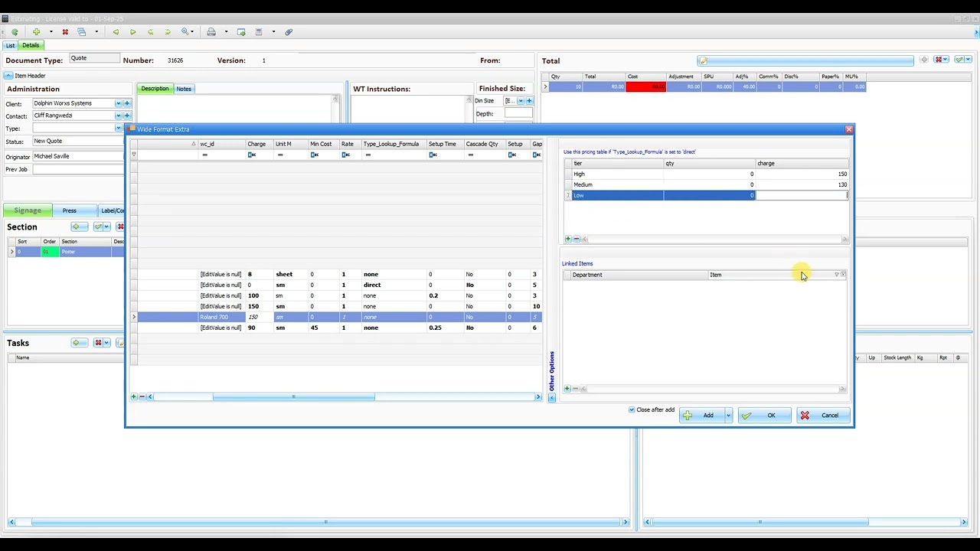Click the pencil edit icon in Total bar
This screenshot has width=980, height=551.
click(x=704, y=60)
